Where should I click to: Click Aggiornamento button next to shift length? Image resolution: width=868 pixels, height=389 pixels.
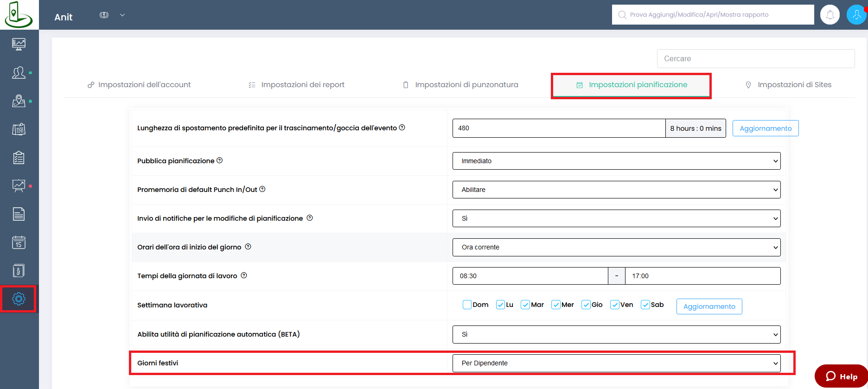[x=766, y=128]
